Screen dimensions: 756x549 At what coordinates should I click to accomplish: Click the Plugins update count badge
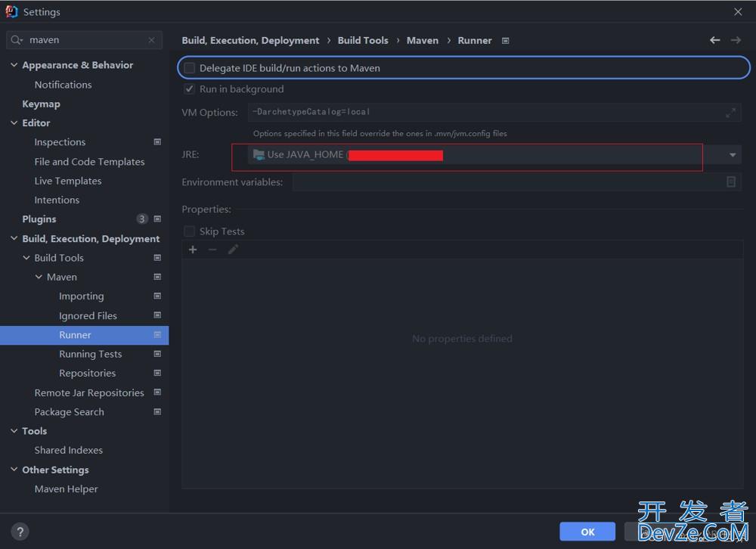coord(142,219)
